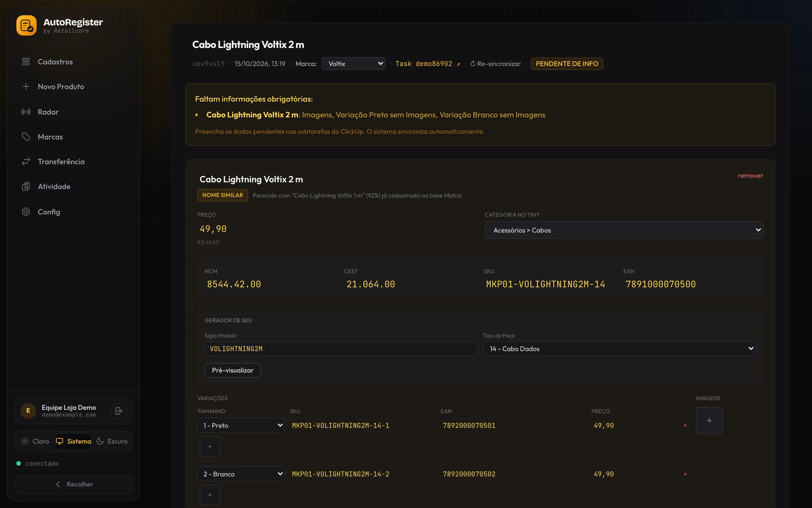812x508 pixels.
Task: Select the Sistema theme option
Action: (x=73, y=441)
